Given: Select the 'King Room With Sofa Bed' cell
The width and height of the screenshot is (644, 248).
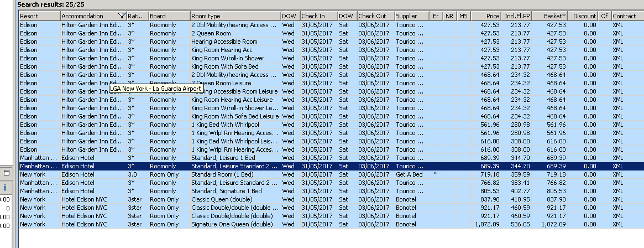Looking at the screenshot, I should pyautogui.click(x=235, y=66).
